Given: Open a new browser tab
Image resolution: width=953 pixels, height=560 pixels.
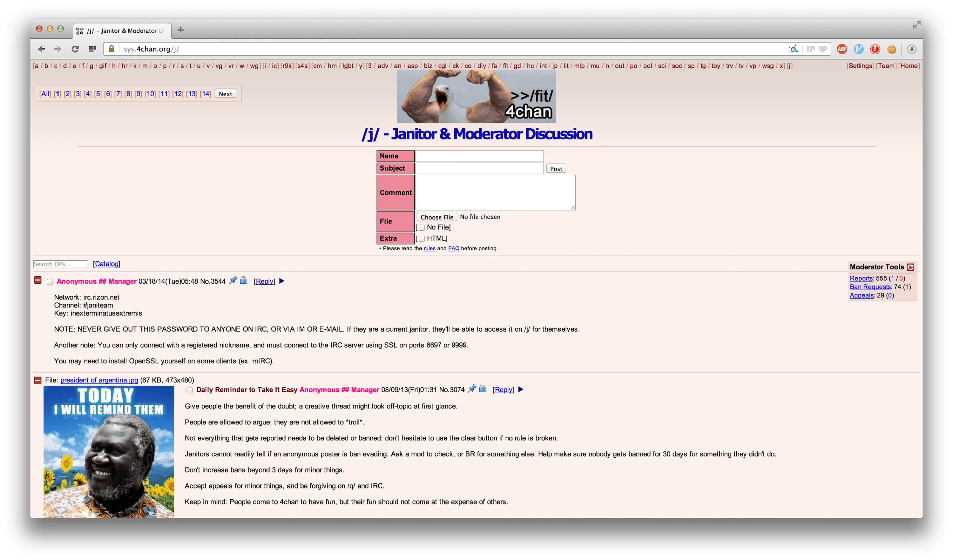Looking at the screenshot, I should (180, 30).
